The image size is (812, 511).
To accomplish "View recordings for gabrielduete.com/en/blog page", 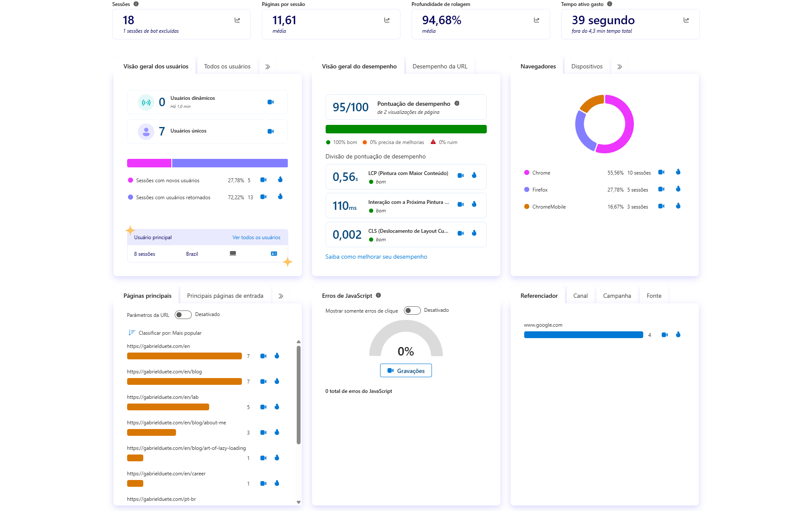I will click(x=263, y=381).
